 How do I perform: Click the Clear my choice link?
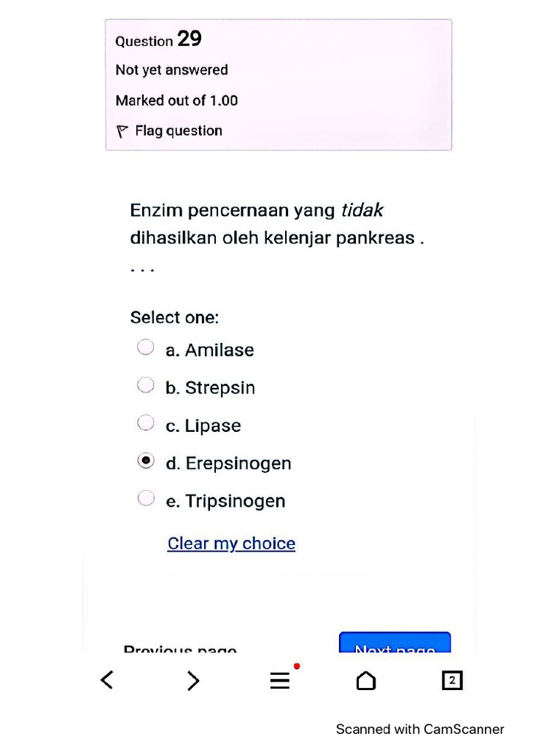coord(231,543)
